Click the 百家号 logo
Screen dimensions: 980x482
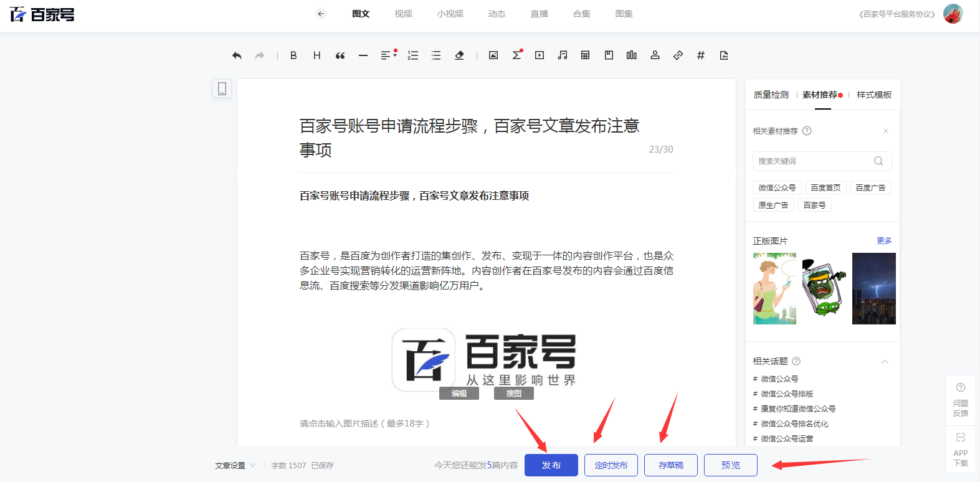click(x=42, y=14)
